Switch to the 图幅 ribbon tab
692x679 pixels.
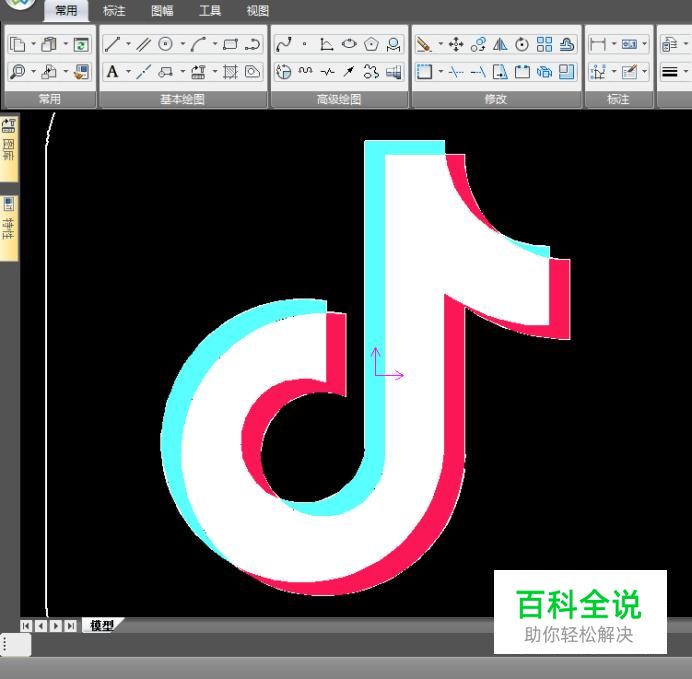(162, 10)
